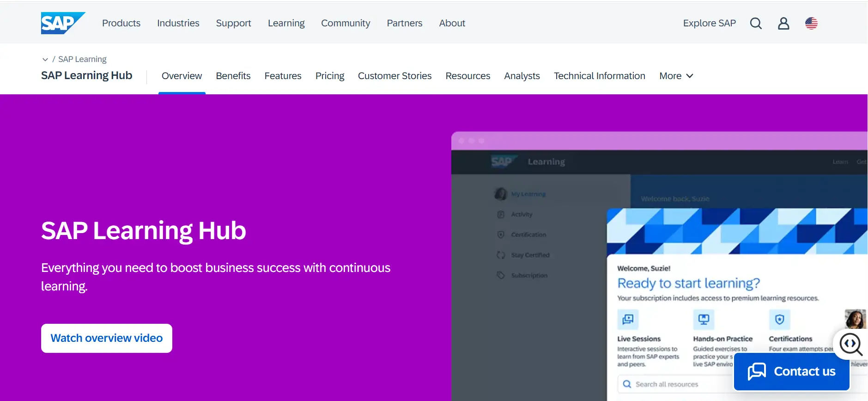The image size is (868, 401).
Task: Click the Watch overview video button
Action: 107,338
